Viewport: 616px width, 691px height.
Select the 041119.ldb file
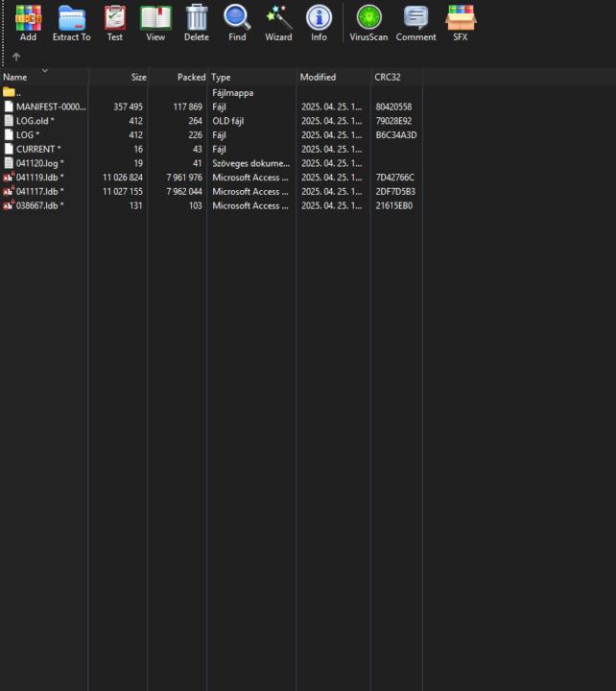(x=39, y=178)
